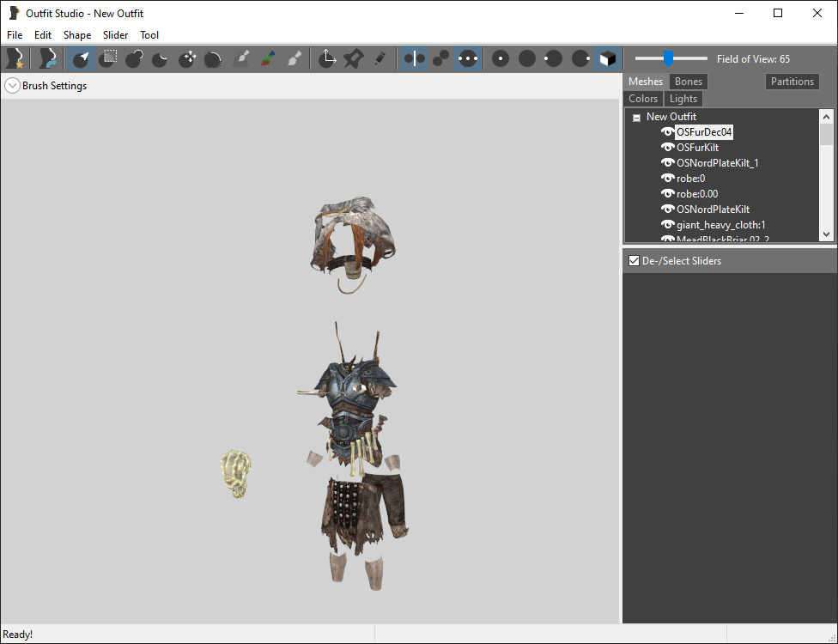Viewport: 838px width, 644px height.
Task: Click the plain dark circle toolbar icon
Action: (x=527, y=58)
